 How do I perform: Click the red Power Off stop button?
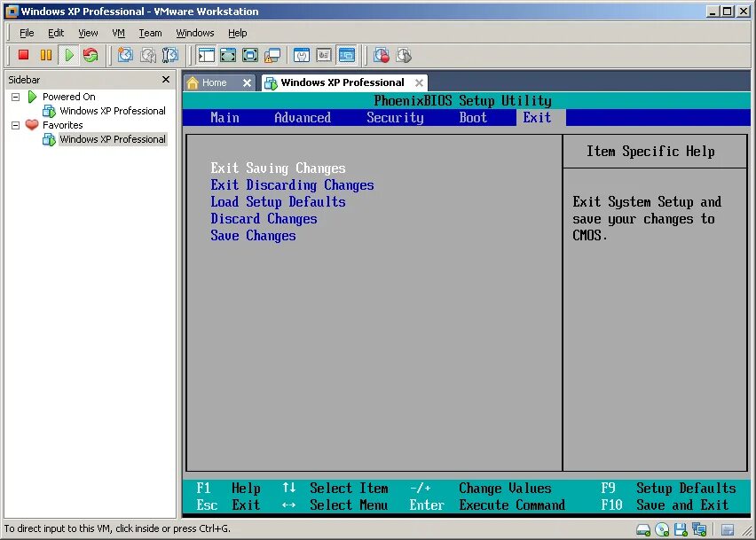pyautogui.click(x=23, y=55)
